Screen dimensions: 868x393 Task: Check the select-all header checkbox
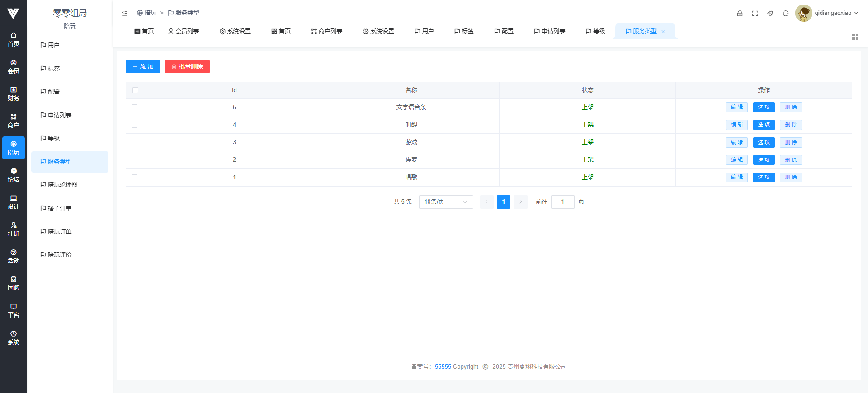[x=135, y=90]
